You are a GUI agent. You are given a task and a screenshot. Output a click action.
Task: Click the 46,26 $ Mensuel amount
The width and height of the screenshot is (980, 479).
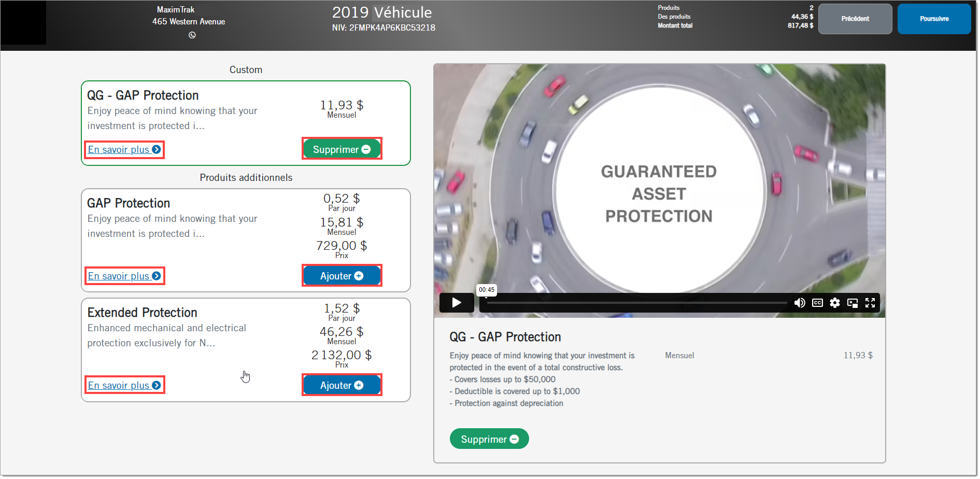[342, 332]
